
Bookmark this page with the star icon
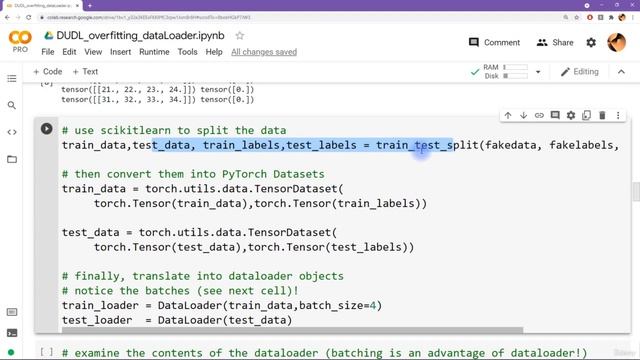coord(577,18)
